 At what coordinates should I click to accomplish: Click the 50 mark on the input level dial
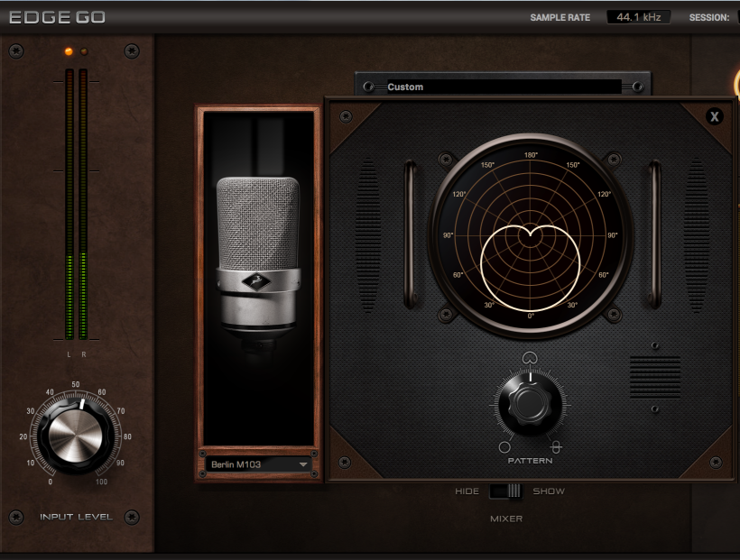click(76, 384)
